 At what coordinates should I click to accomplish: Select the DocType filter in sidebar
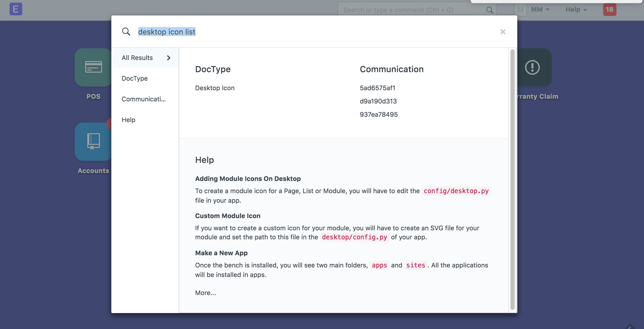pos(135,79)
